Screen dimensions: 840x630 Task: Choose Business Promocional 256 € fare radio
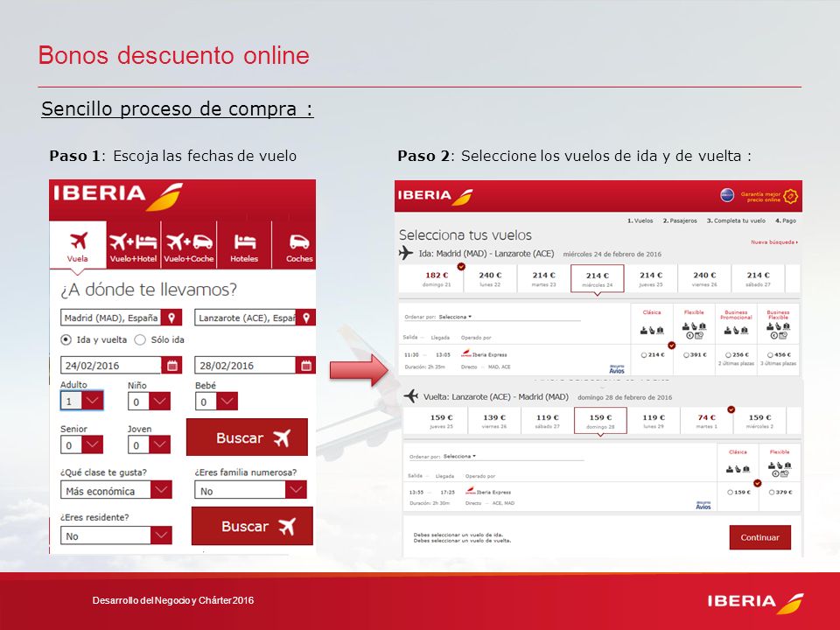click(x=729, y=355)
